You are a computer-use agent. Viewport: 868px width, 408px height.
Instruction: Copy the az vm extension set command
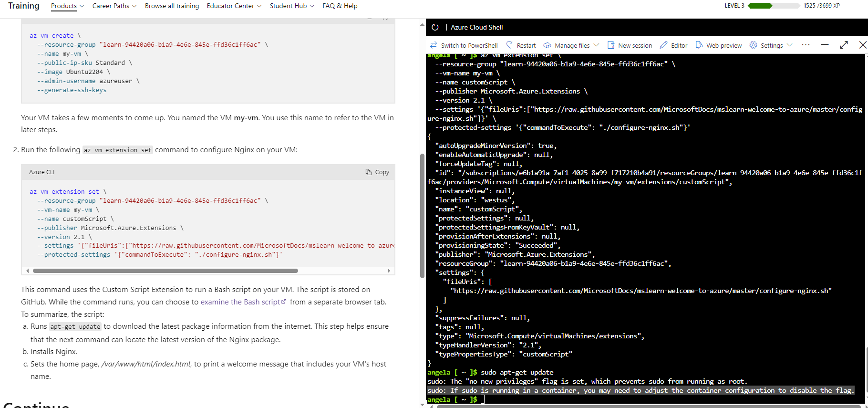coord(377,172)
